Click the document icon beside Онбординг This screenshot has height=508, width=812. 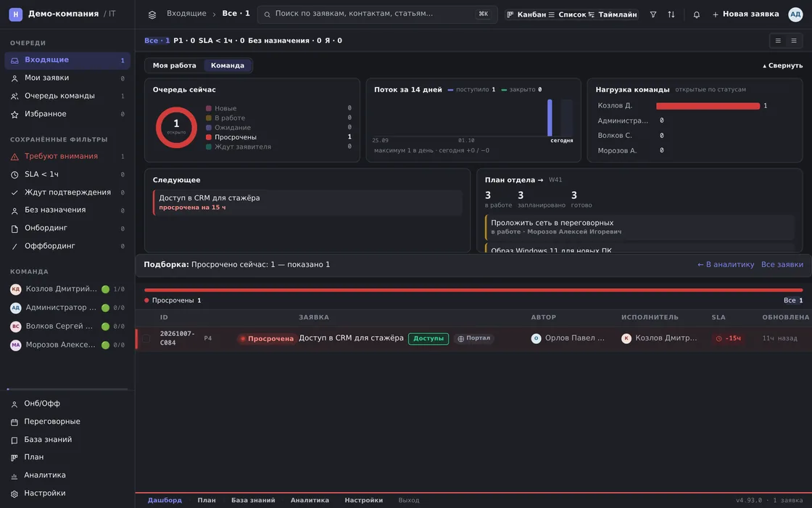(14, 229)
